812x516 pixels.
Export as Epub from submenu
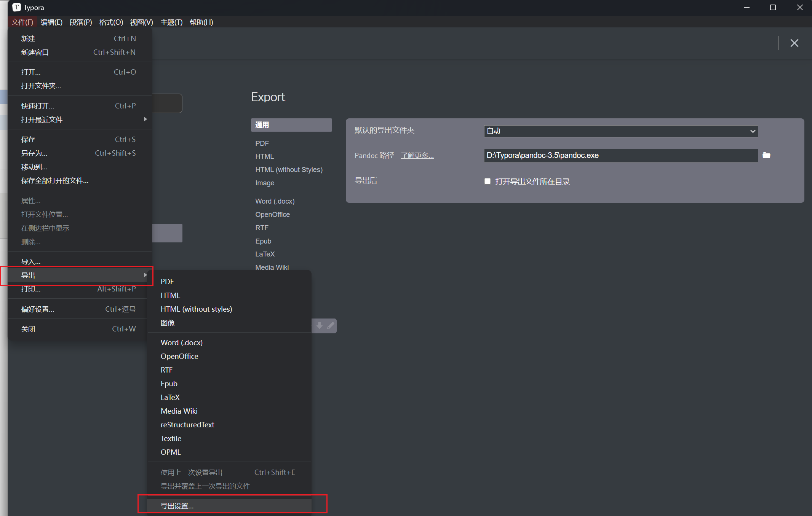(229, 384)
